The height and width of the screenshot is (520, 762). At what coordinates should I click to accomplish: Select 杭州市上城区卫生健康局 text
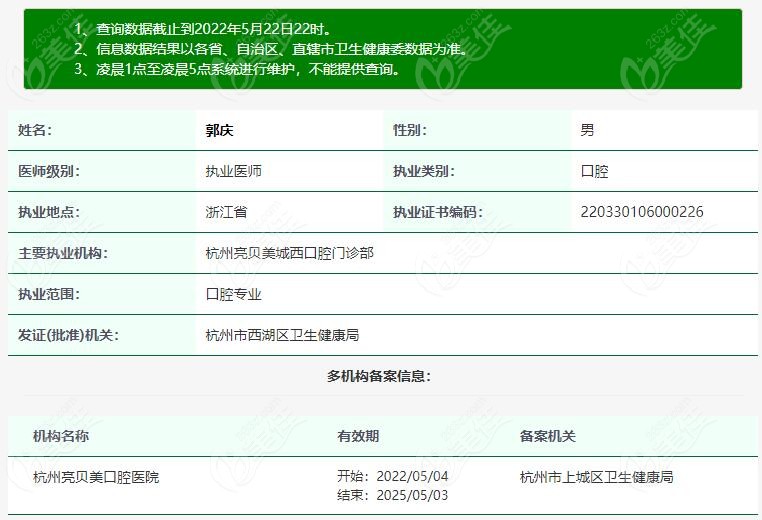(x=596, y=477)
